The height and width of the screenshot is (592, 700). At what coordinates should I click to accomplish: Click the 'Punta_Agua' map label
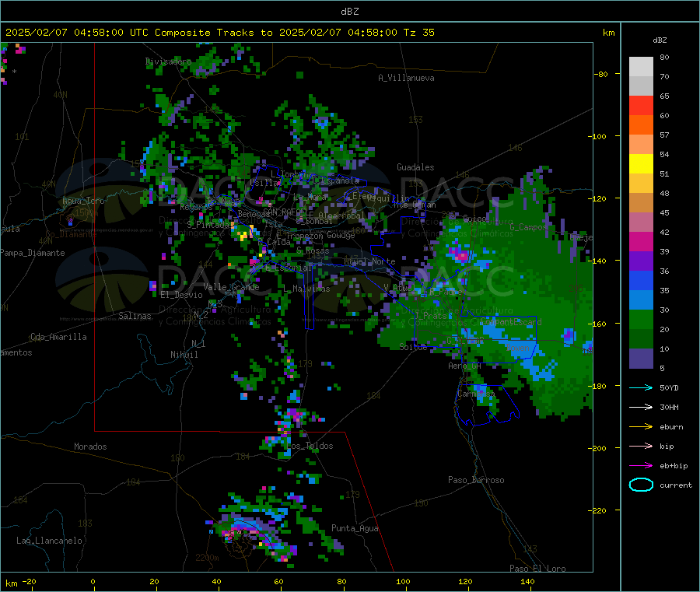point(355,528)
